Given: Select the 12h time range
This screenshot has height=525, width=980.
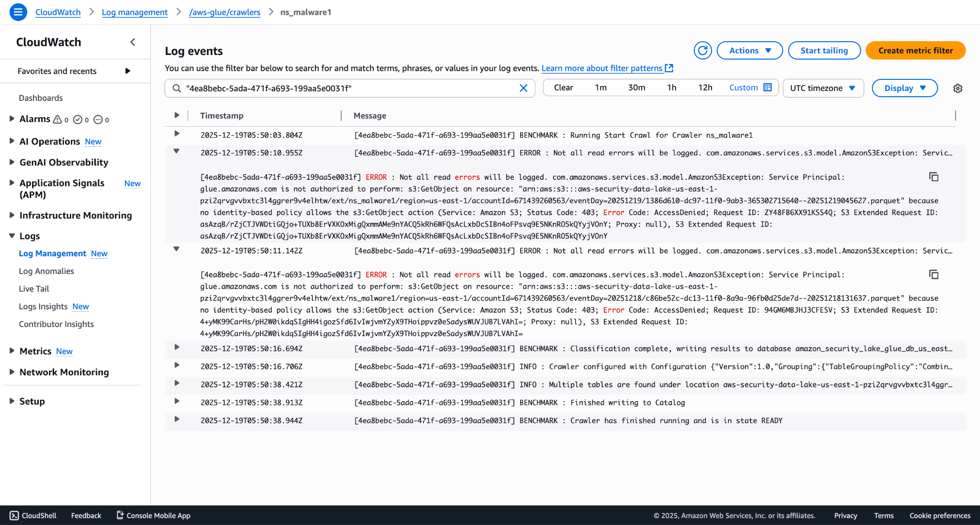Looking at the screenshot, I should pos(705,87).
